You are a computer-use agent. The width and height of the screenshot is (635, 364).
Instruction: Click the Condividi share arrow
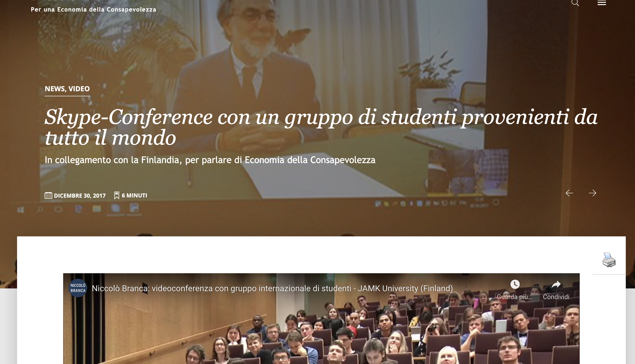(556, 284)
